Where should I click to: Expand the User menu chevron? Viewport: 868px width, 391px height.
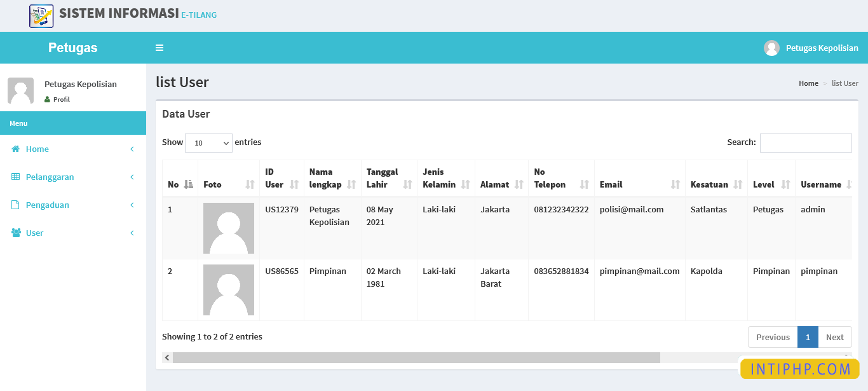pyautogui.click(x=132, y=233)
